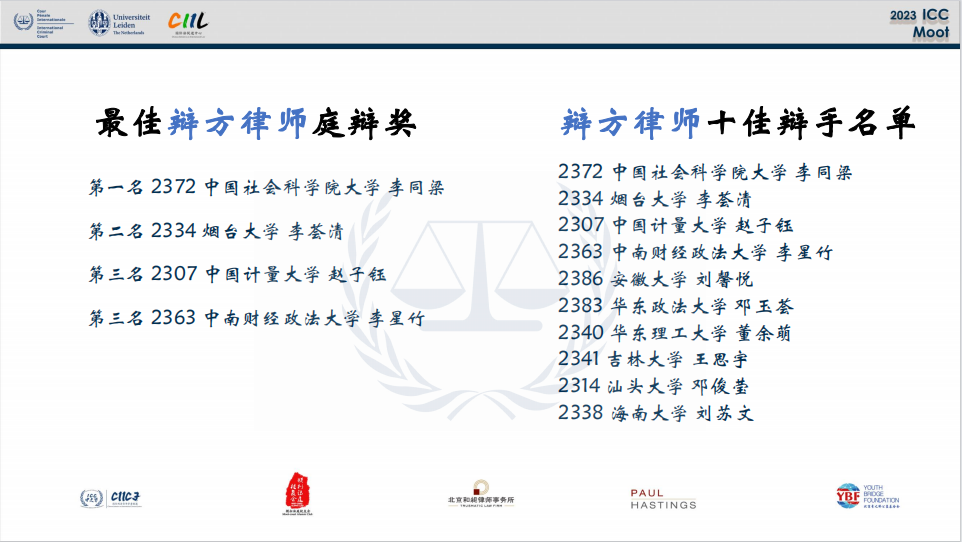Select the 第二名 2334 烟台大学 line
This screenshot has height=542, width=962.
(x=216, y=232)
